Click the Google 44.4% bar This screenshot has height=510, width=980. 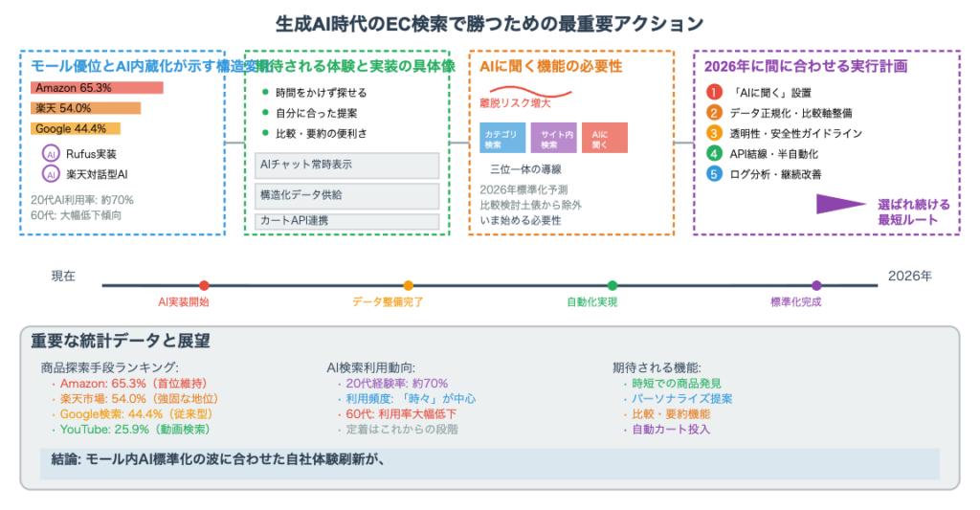[76, 128]
